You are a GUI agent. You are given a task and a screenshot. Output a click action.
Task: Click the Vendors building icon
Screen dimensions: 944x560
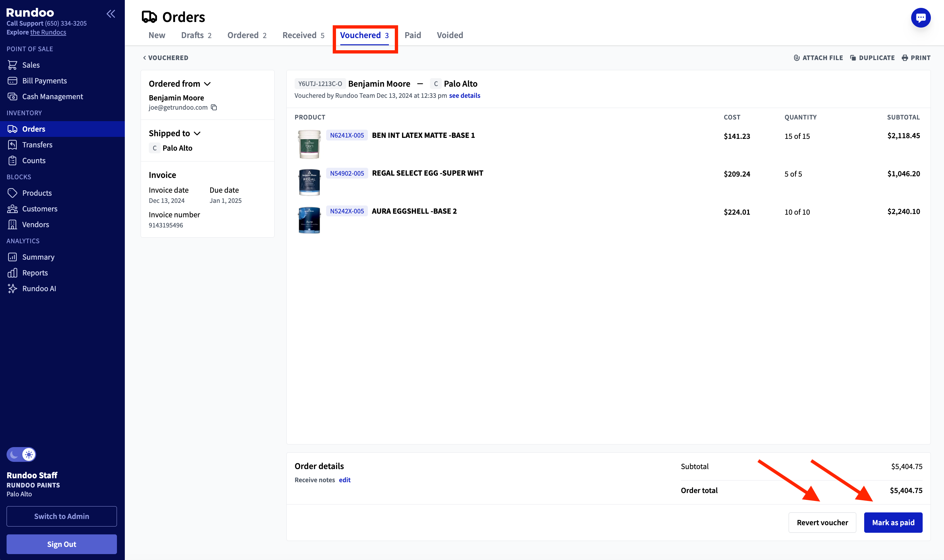point(12,225)
